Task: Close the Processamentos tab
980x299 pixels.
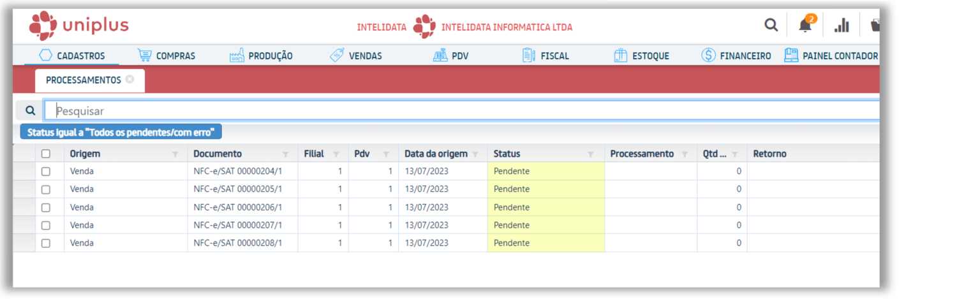Action: click(130, 80)
